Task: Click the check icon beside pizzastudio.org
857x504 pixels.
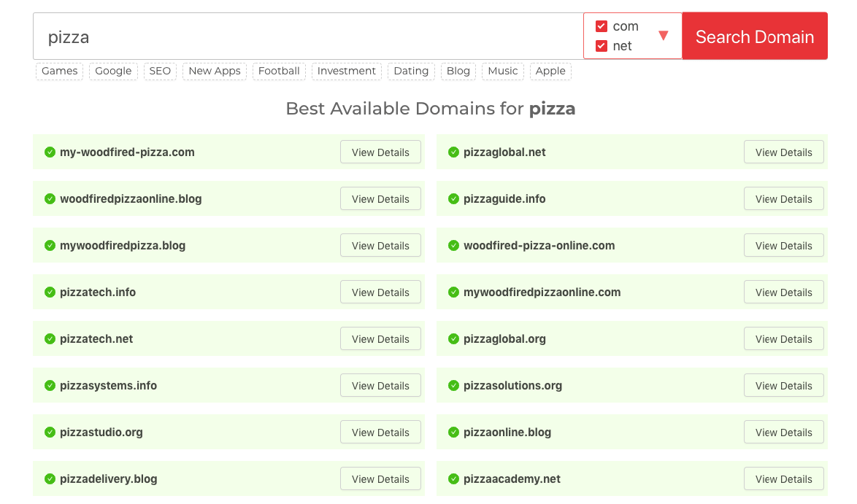Action: 50,432
